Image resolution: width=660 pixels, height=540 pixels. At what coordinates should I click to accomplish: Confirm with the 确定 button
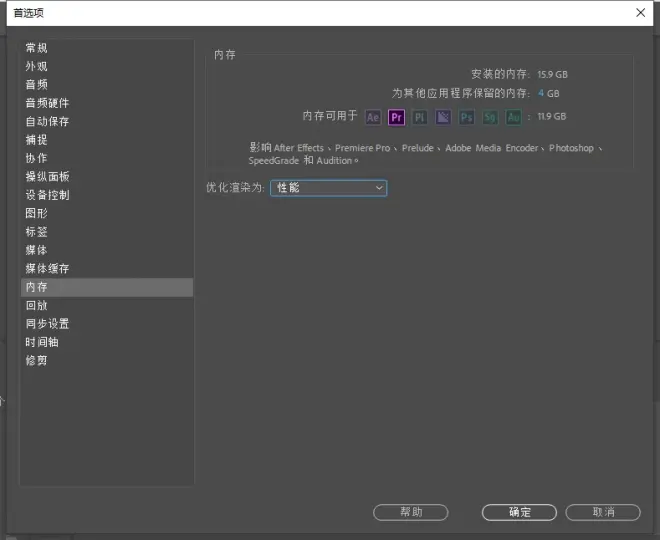(x=519, y=512)
